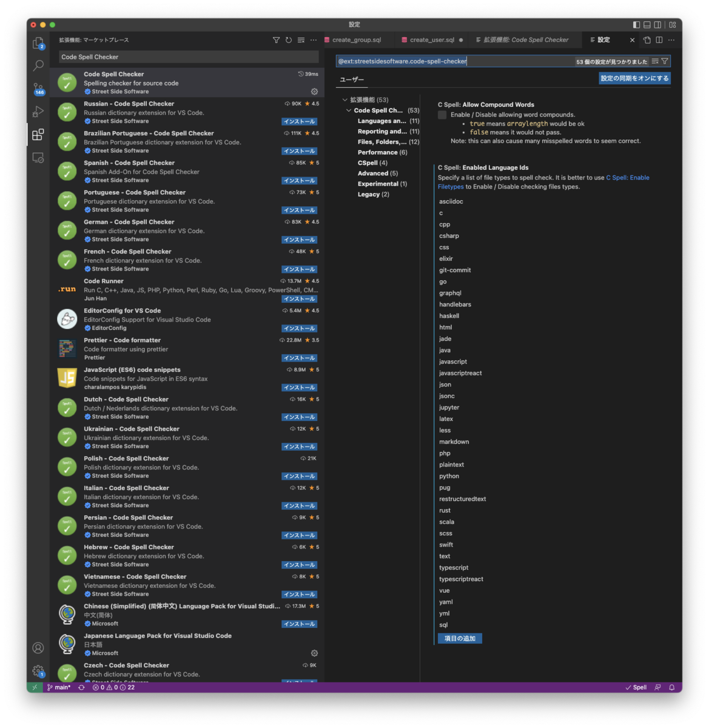This screenshot has height=728, width=709.
Task: Open Performance (6) settings category
Action: 383,152
